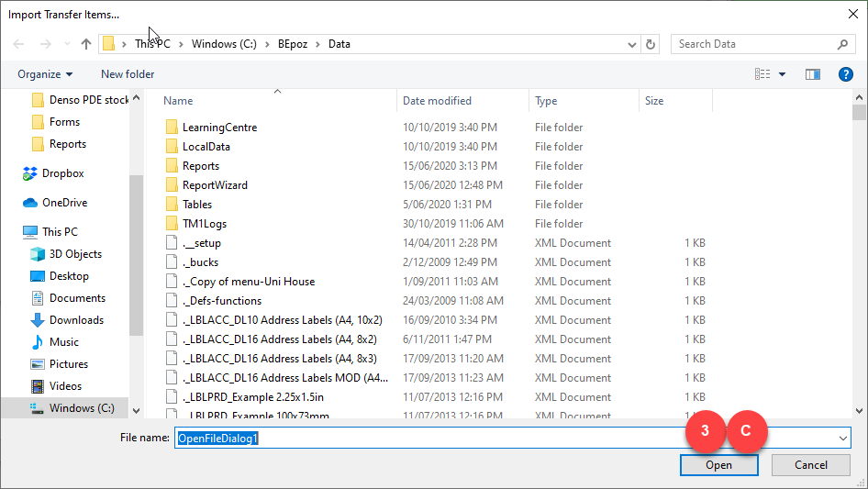Viewport: 868px width, 489px height.
Task: Open the Downloads folder in sidebar
Action: [76, 320]
